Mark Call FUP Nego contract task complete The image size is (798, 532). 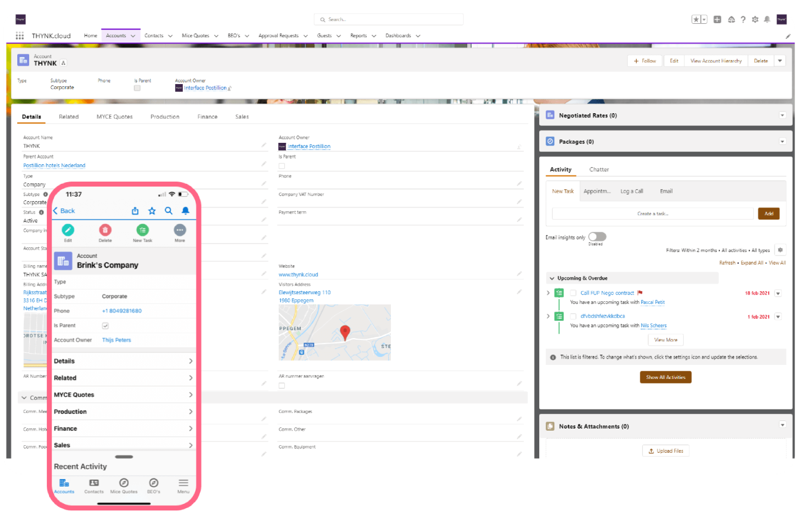click(x=573, y=293)
